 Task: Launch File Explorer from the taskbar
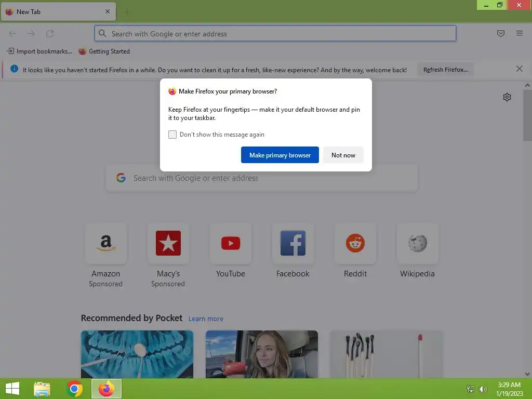point(42,389)
